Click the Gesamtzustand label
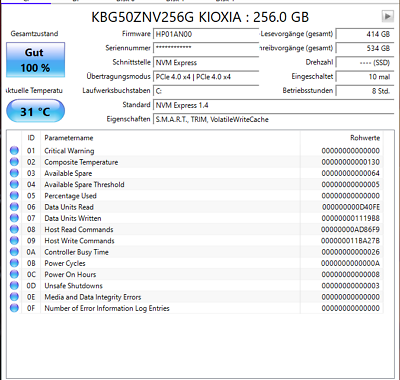The height and width of the screenshot is (380, 400). 34,34
